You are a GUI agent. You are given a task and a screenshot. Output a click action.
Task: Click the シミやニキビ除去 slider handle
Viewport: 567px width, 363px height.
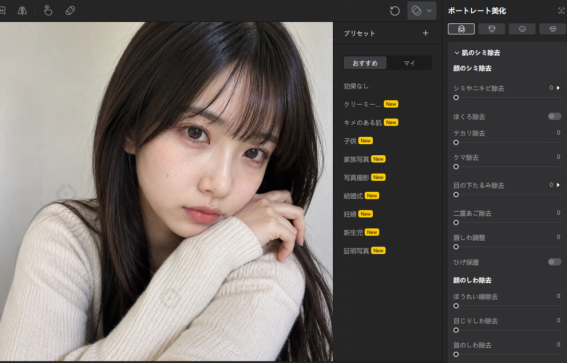[x=456, y=98]
